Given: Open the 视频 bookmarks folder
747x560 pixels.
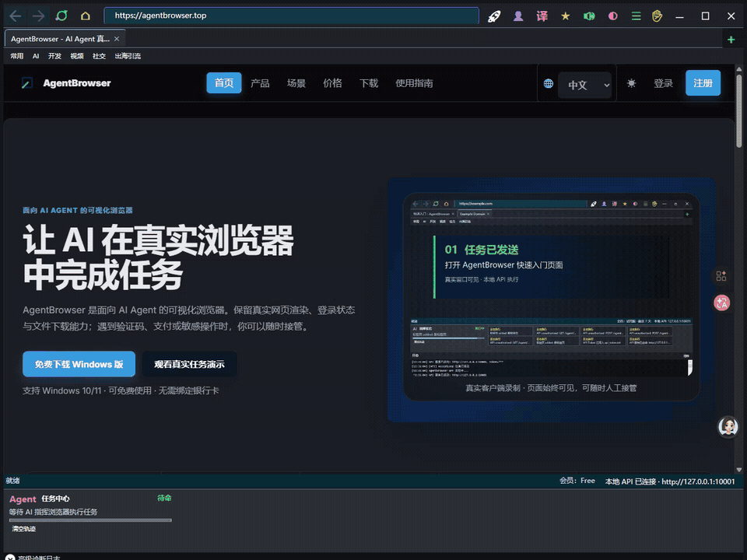Looking at the screenshot, I should [77, 56].
